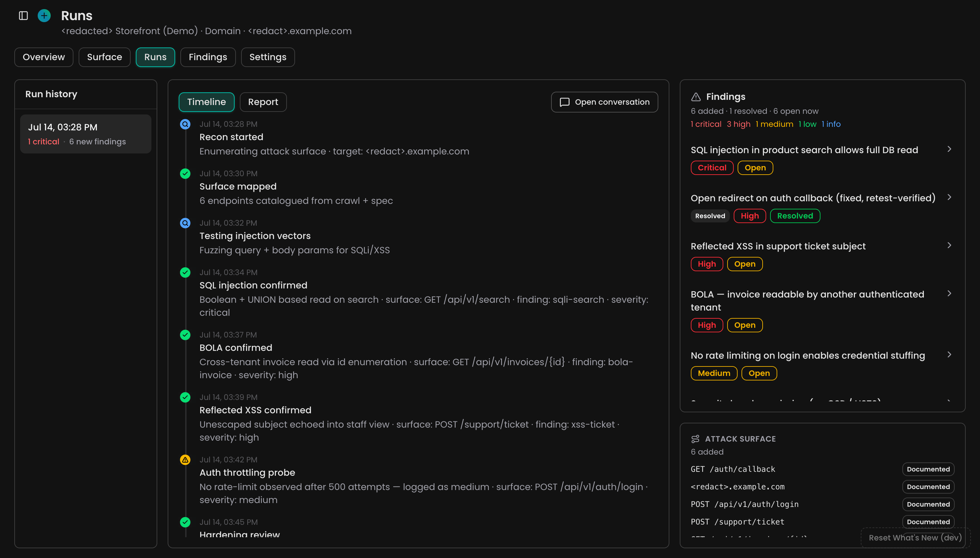Click the Auth throttling probe warning icon
This screenshot has height=558, width=980.
coord(185,460)
